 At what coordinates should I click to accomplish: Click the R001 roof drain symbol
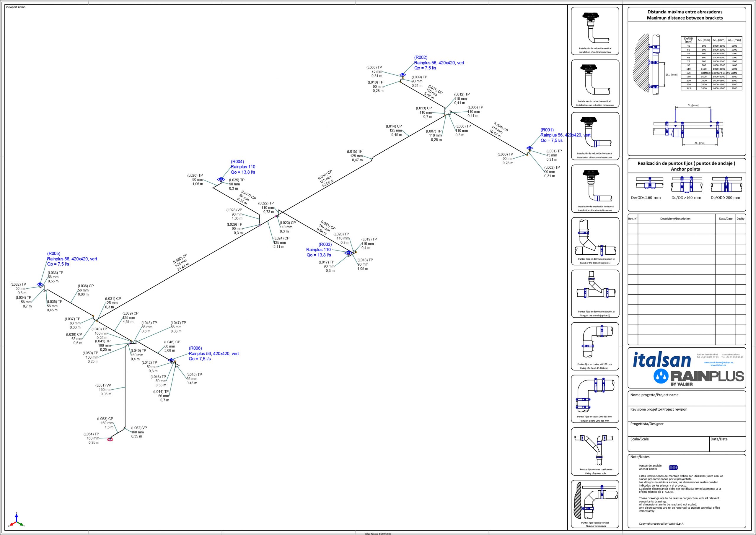529,148
